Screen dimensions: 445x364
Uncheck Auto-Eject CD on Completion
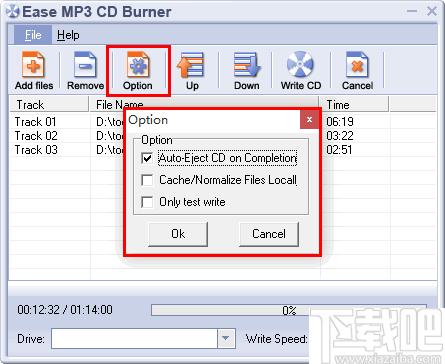coord(147,158)
